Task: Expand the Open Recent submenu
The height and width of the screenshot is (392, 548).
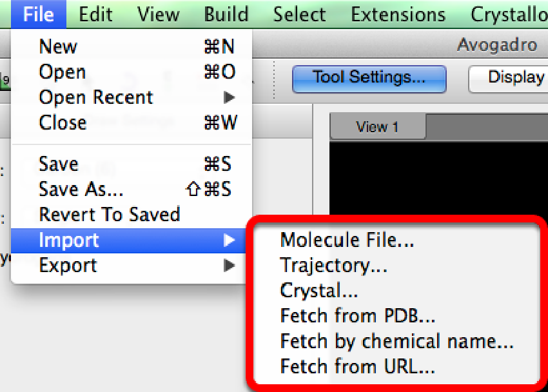Action: point(96,97)
